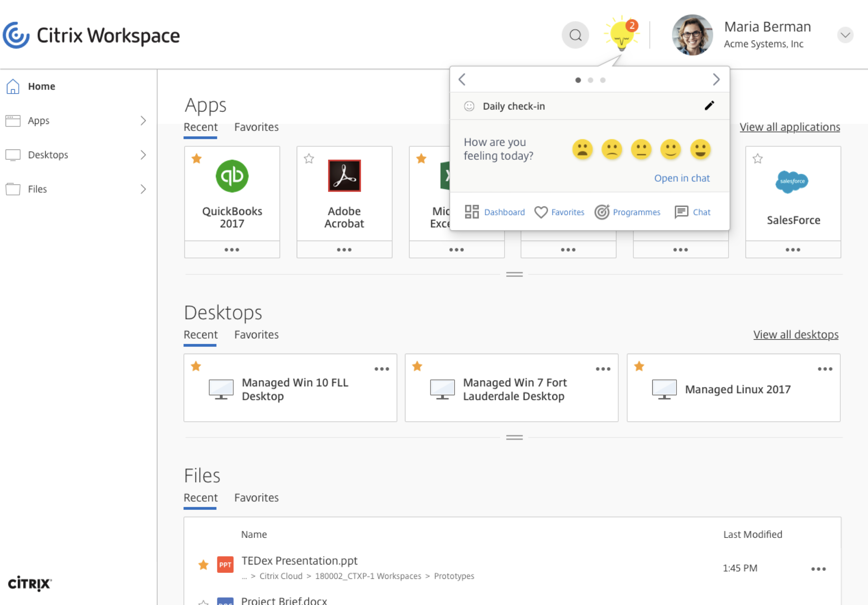Image resolution: width=868 pixels, height=605 pixels.
Task: Choose the slightly smiling face emoji
Action: click(671, 149)
